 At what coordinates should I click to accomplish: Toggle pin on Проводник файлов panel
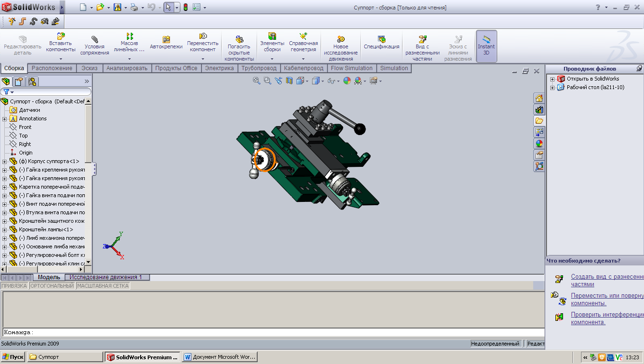click(639, 69)
